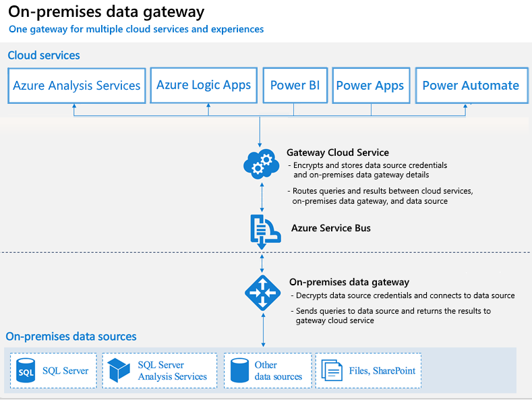Click the Gateway Cloud Service gears icon
The width and height of the screenshot is (532, 400).
click(261, 164)
